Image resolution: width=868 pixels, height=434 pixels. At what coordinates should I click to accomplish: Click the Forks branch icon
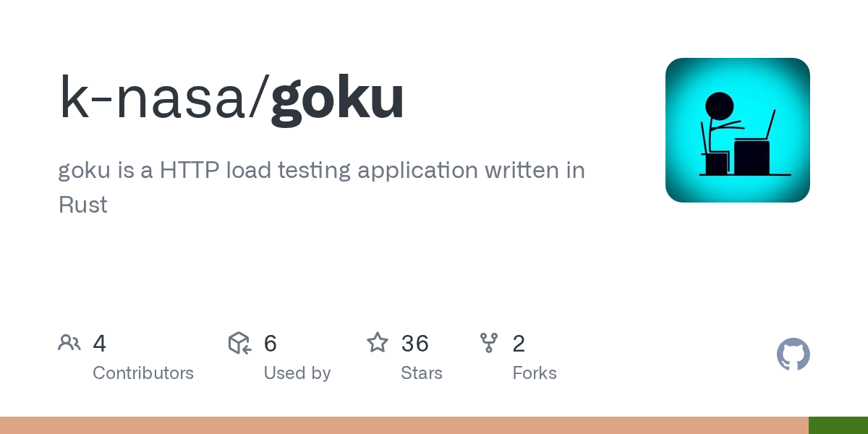pyautogui.click(x=489, y=343)
